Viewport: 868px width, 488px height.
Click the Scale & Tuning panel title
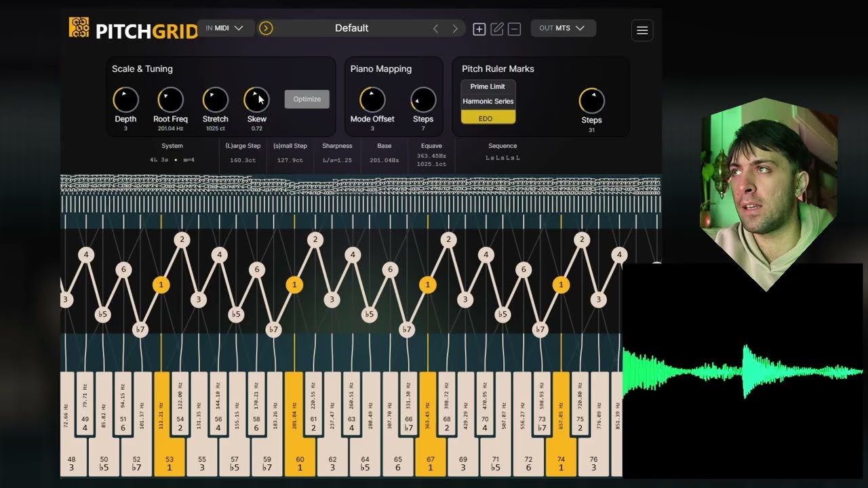tap(142, 69)
